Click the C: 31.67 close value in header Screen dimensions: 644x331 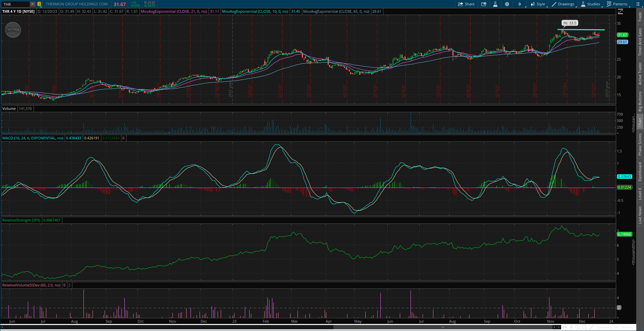[117, 11]
